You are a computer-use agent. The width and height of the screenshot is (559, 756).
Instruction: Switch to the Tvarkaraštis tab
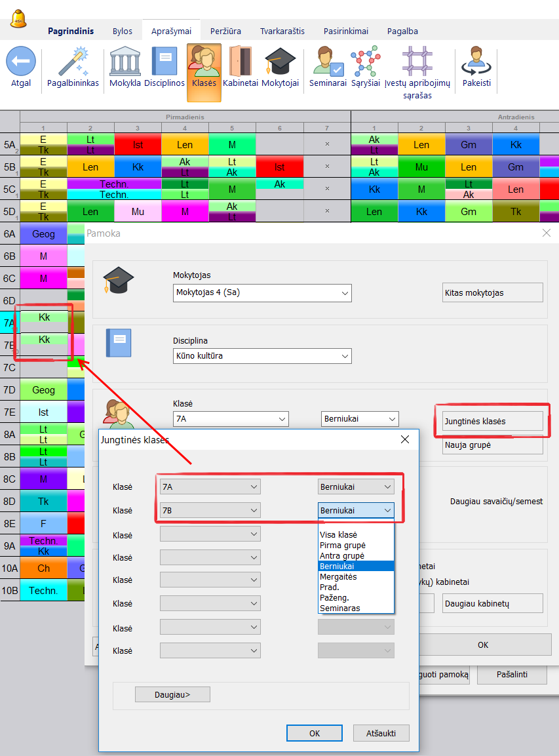[x=282, y=31]
